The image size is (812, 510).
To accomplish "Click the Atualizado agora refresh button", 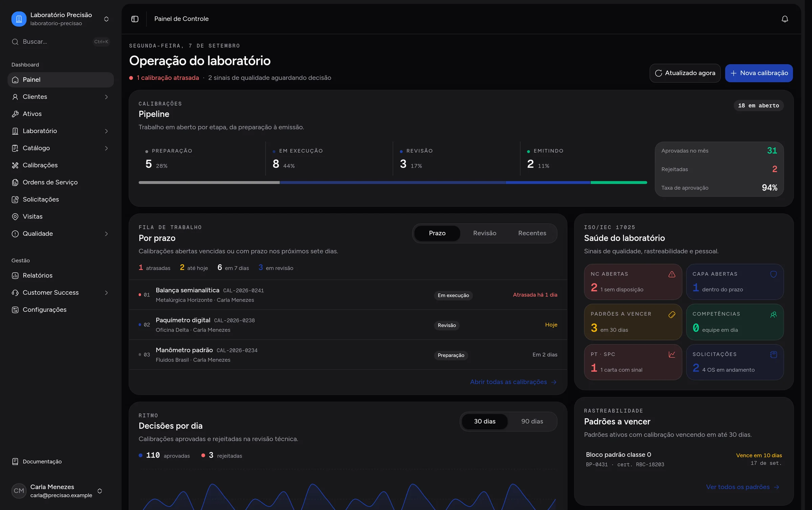I will (685, 73).
